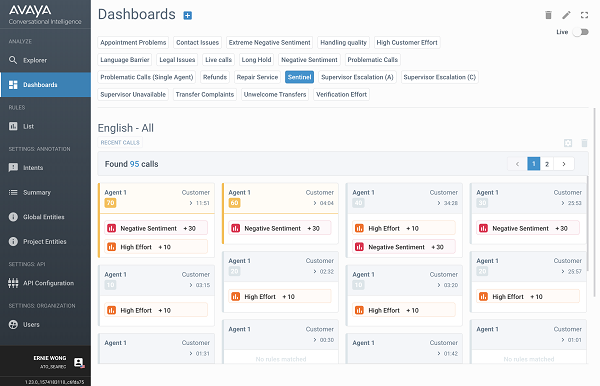The image size is (600, 386).
Task: Select the Handling quality dashboard
Action: click(x=343, y=42)
